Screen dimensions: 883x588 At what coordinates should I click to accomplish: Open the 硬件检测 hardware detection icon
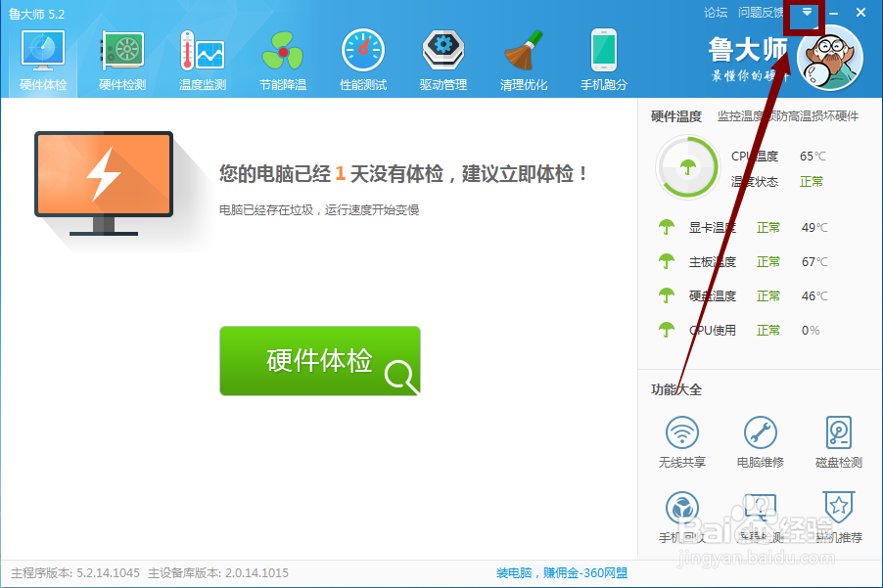[122, 51]
